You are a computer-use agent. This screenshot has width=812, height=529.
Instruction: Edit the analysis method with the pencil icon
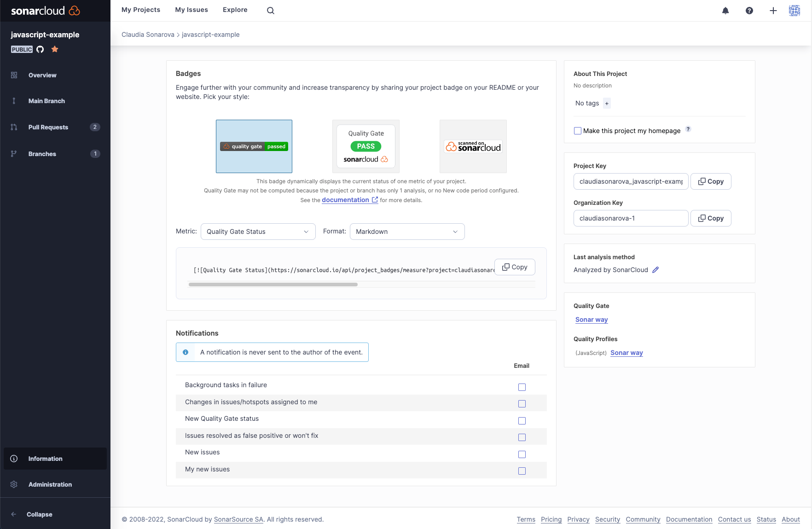(x=655, y=270)
